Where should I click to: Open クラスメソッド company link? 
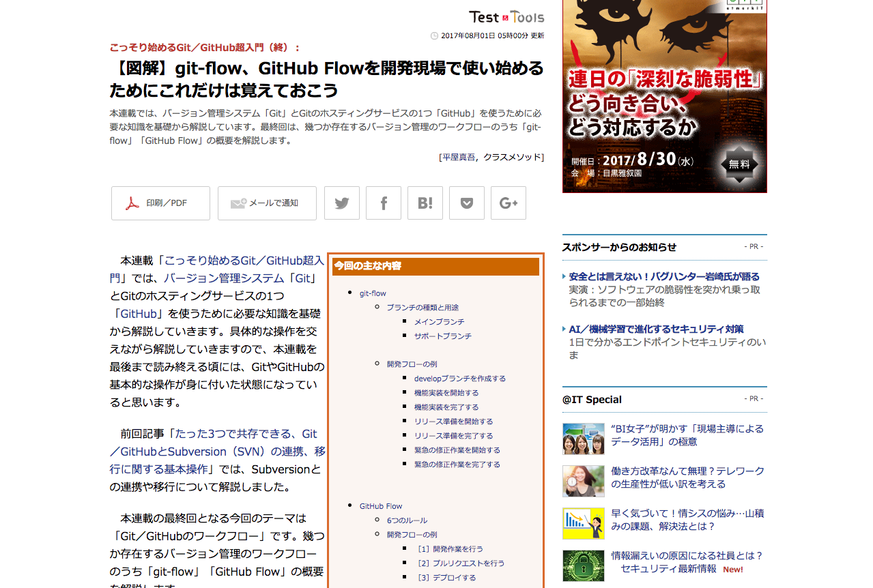pos(512,157)
